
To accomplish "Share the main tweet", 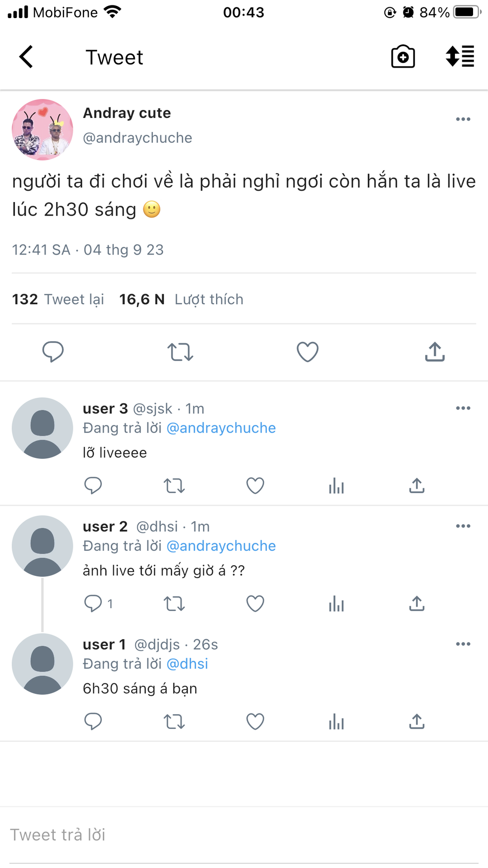I will (435, 352).
